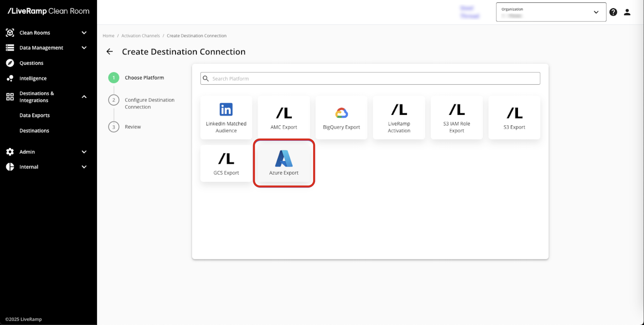This screenshot has width=644, height=325.
Task: Choose the S3 IAM Role Export tile
Action: tap(457, 117)
